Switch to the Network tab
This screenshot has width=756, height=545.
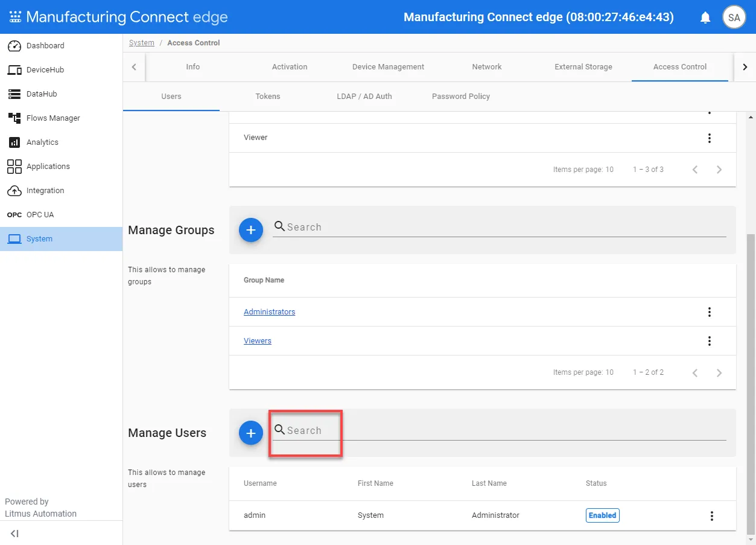[x=487, y=67]
